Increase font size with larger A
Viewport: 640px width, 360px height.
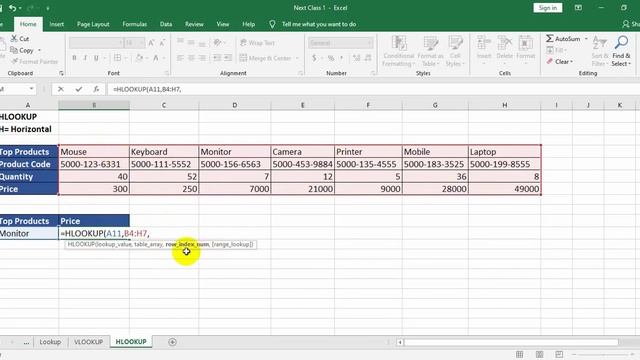click(151, 43)
